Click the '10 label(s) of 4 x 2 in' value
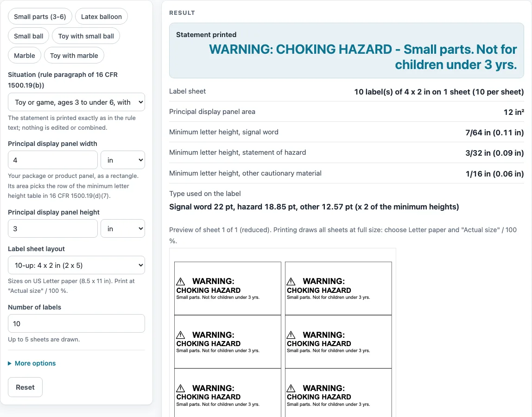 (439, 92)
